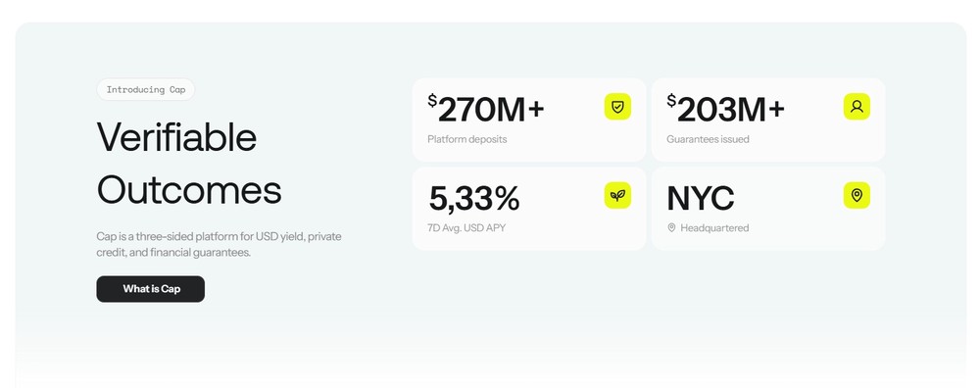Select the $270M+ platform deposits figure
This screenshot has width=980, height=388.
[486, 110]
